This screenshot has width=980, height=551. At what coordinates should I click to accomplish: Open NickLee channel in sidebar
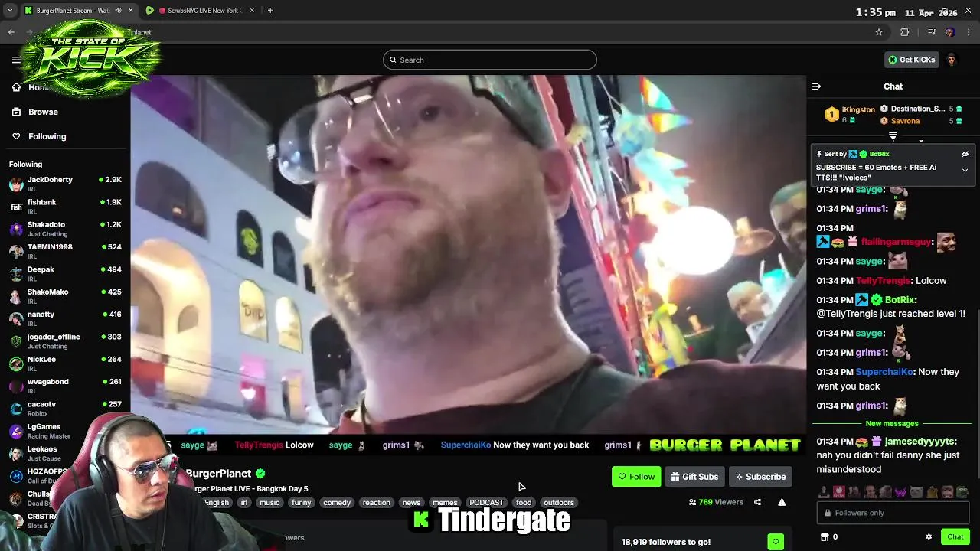pos(65,364)
